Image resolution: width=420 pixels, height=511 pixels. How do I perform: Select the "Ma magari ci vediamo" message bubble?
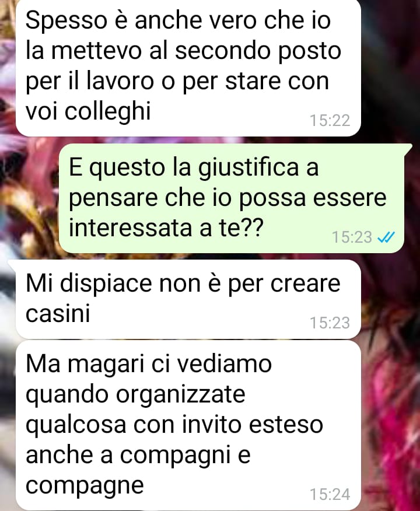point(188,425)
